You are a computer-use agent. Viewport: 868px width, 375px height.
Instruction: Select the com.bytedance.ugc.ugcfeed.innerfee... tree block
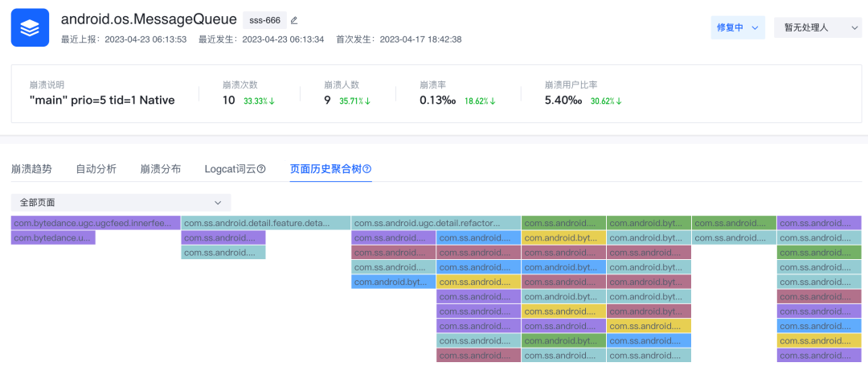point(96,223)
